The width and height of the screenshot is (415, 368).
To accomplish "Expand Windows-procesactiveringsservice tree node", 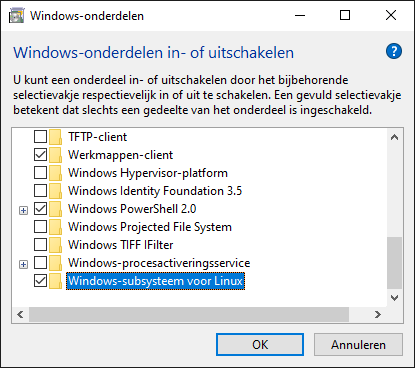I will point(23,264).
